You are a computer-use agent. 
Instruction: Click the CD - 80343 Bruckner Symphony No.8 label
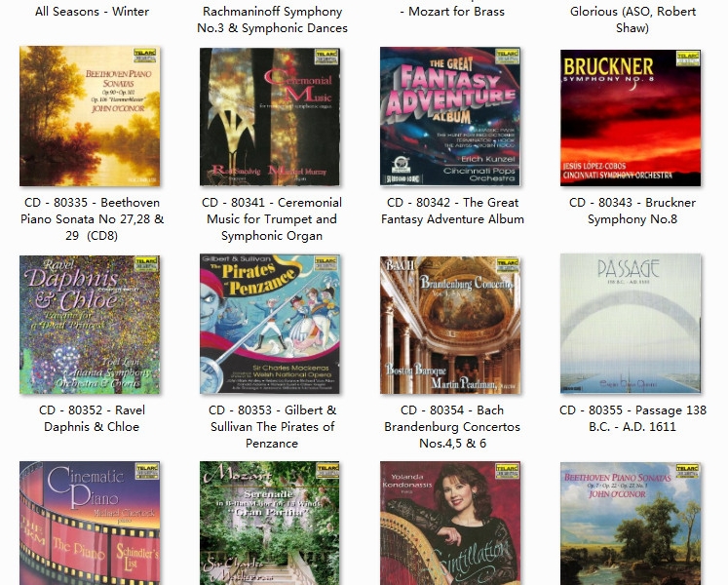pos(632,211)
